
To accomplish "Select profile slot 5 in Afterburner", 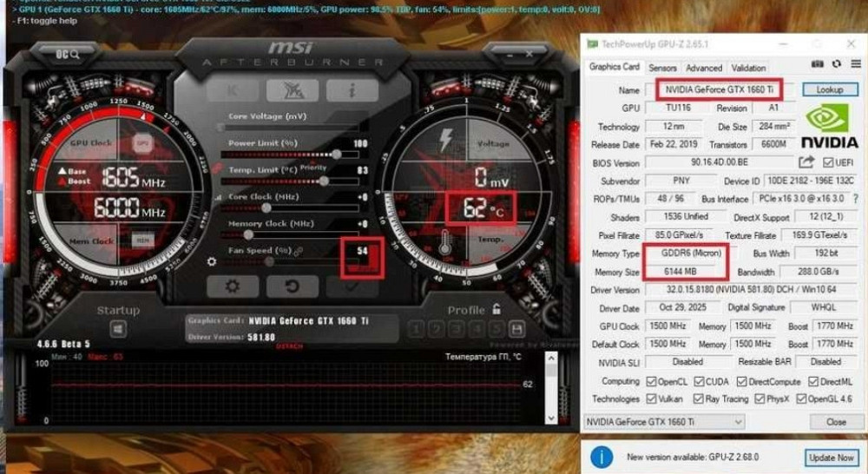I will point(496,330).
